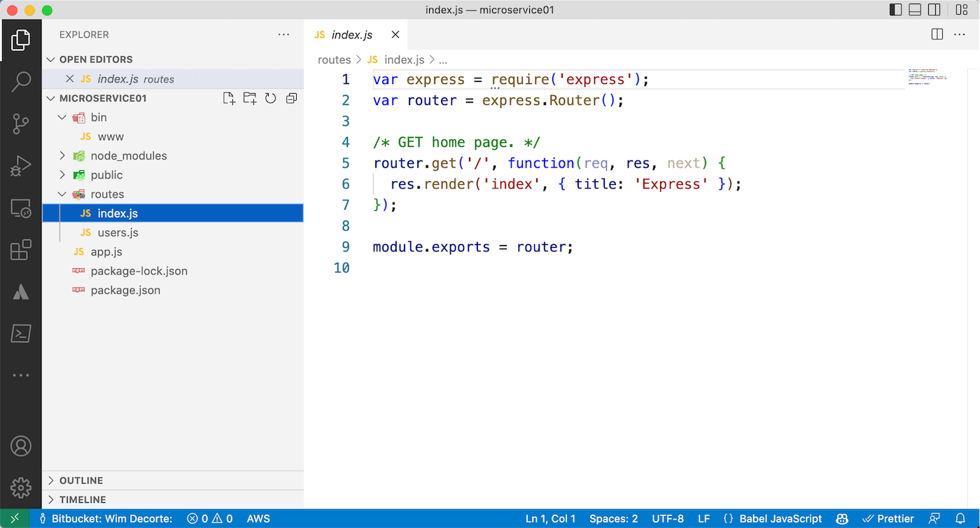The width and height of the screenshot is (980, 528).
Task: Open the Run and Debug view
Action: click(x=21, y=166)
